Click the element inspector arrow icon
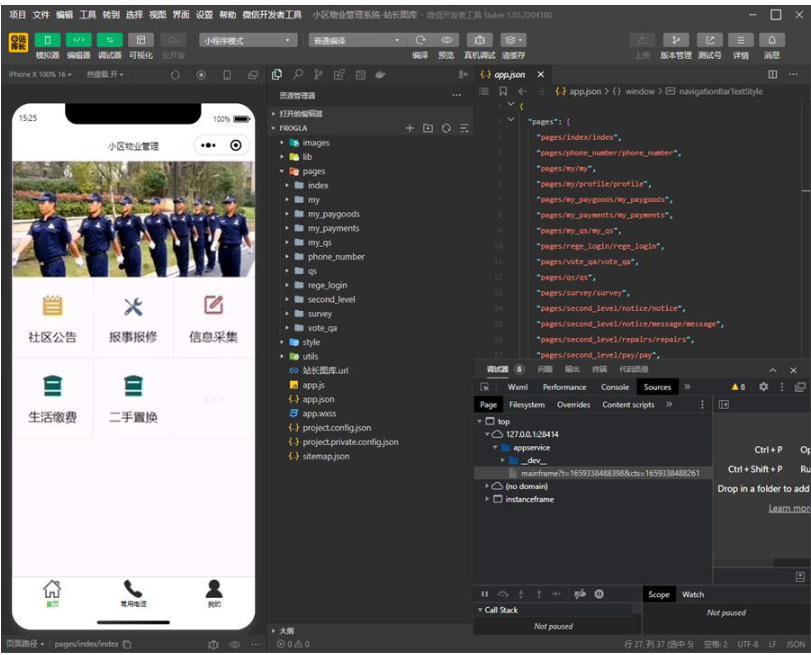This screenshot has width=811, height=655. (485, 387)
